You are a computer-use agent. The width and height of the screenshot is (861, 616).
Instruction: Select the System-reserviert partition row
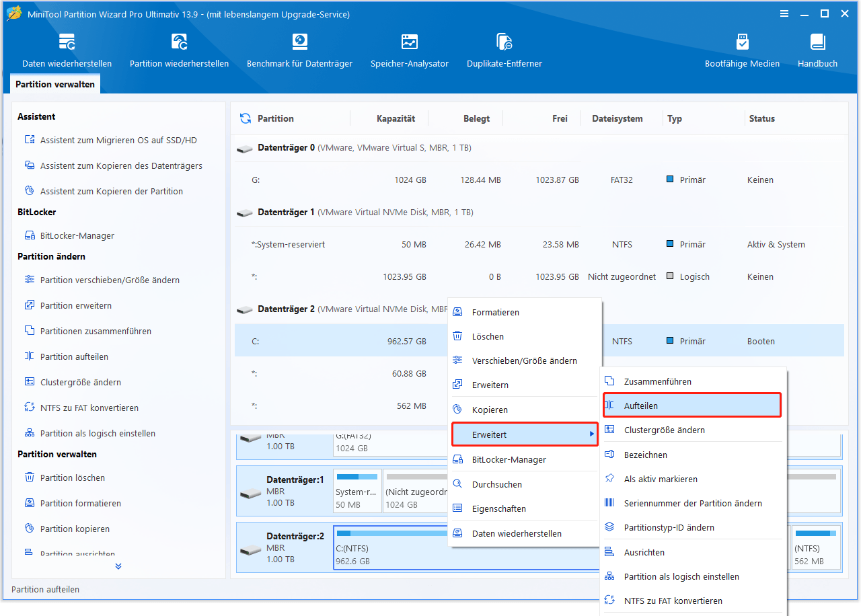[x=539, y=244]
